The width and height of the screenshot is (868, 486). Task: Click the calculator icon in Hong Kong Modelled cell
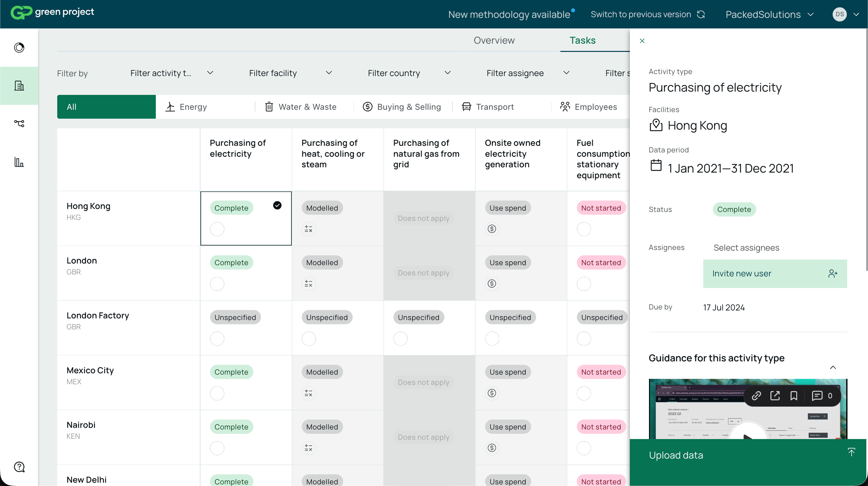pos(308,229)
